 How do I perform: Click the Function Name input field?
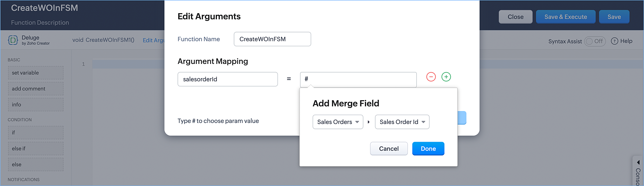point(272,39)
